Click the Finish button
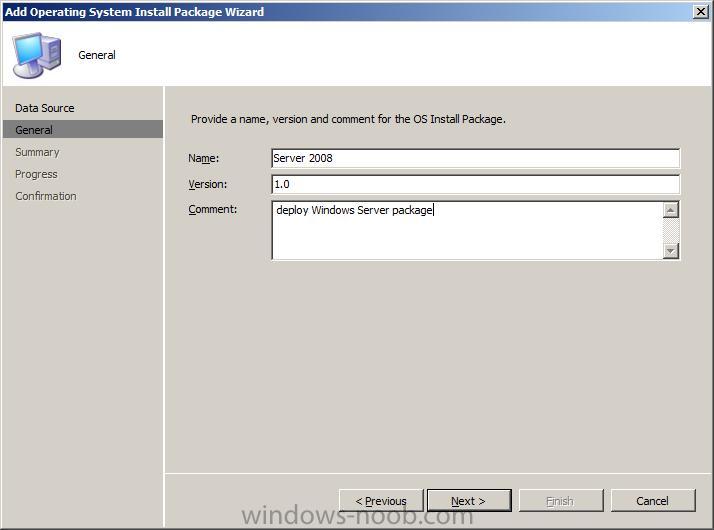 coord(561,501)
